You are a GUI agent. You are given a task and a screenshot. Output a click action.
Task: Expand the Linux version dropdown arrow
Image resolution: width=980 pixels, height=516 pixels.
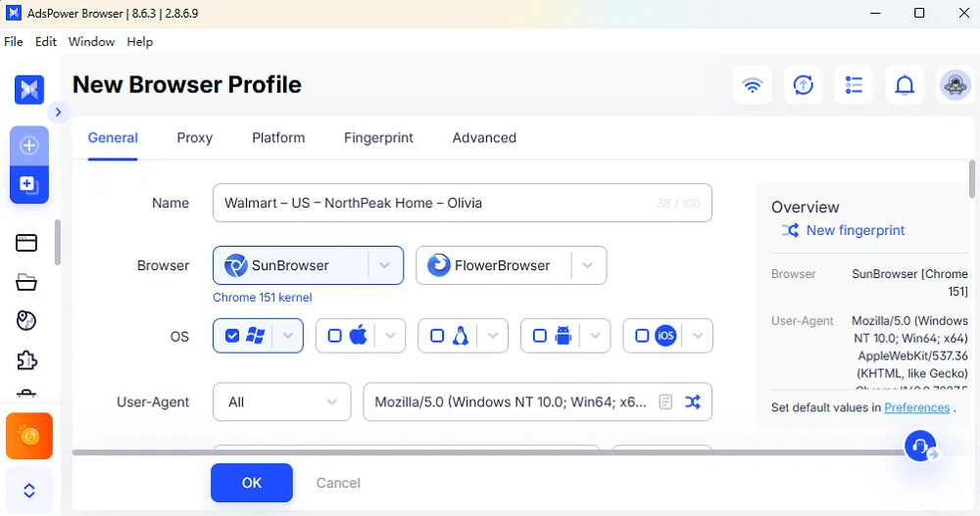pyautogui.click(x=493, y=336)
